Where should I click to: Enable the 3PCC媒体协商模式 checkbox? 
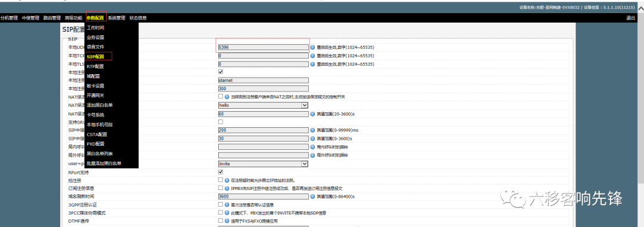point(221,213)
